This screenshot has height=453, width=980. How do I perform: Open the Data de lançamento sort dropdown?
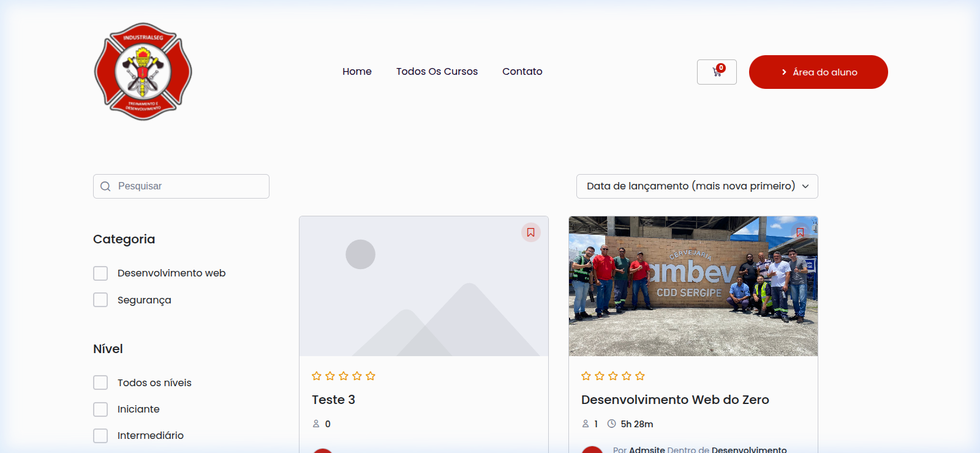tap(696, 186)
